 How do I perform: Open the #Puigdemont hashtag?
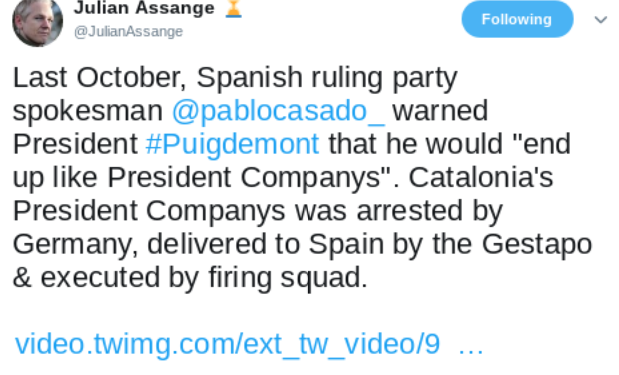(232, 144)
